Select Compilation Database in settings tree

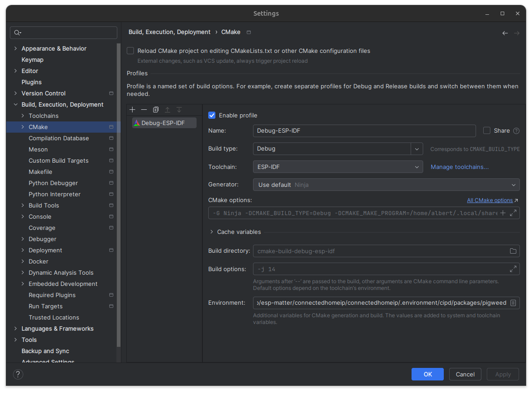tap(59, 138)
